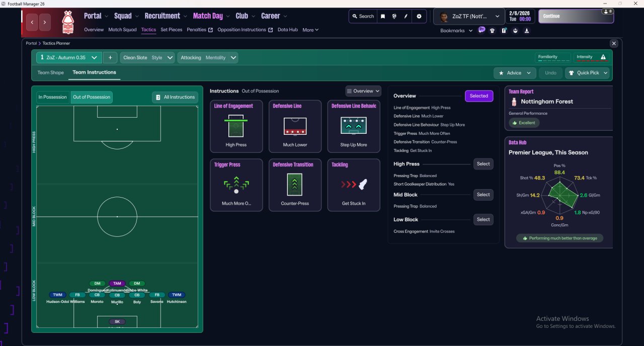
Task: Click the report card bookmark icon
Action: coord(504,31)
